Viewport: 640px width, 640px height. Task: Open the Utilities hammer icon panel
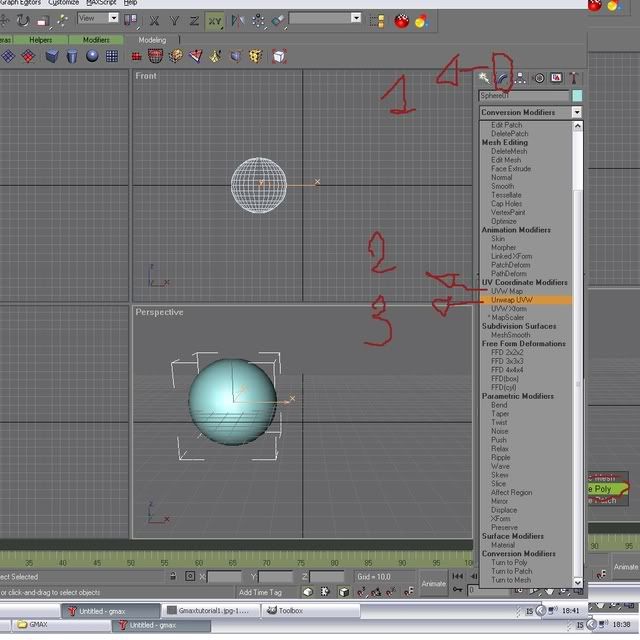click(x=574, y=78)
